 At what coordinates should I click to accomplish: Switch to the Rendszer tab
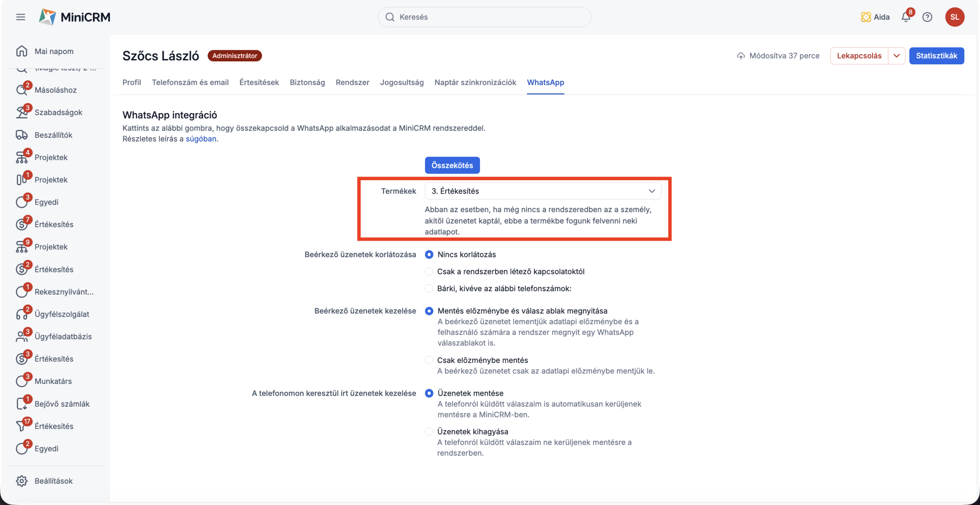tap(353, 82)
